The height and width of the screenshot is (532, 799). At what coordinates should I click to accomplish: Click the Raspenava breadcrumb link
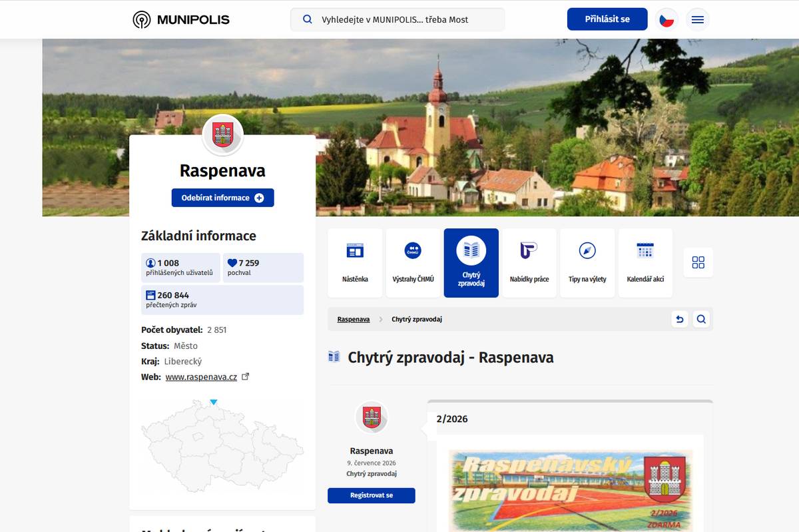point(354,320)
